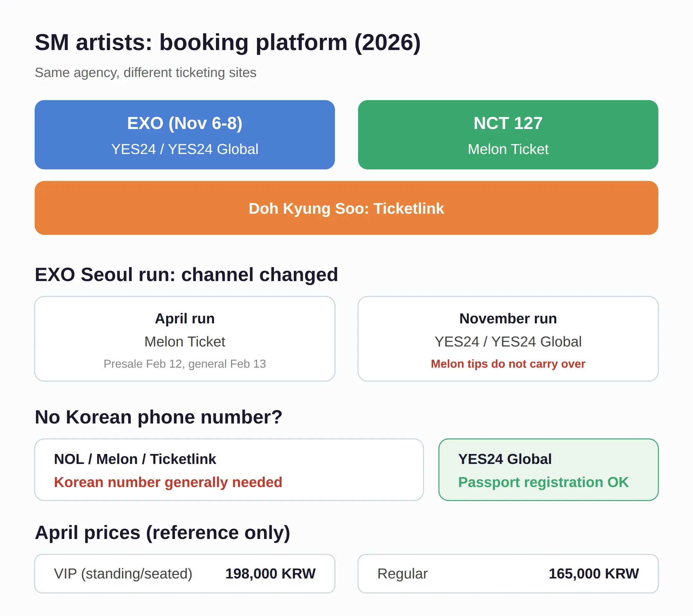Image resolution: width=693 pixels, height=616 pixels.
Task: Choose the YES24 Global passport registration box
Action: tap(548, 470)
